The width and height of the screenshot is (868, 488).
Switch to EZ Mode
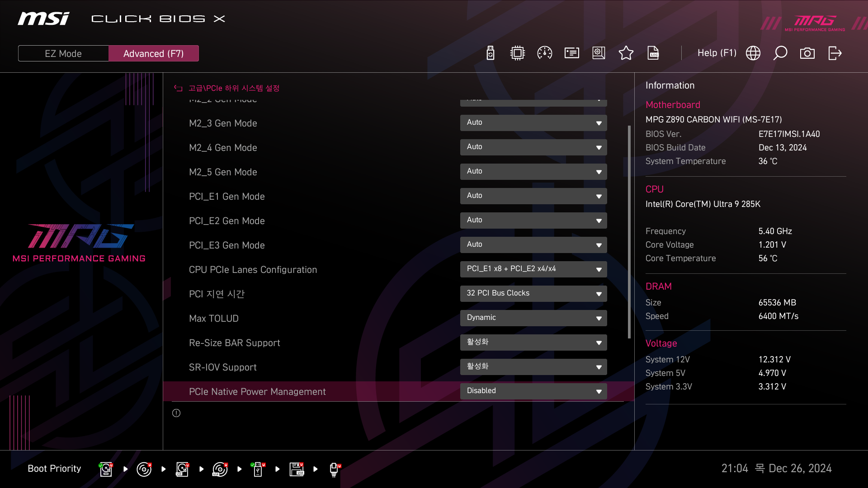[63, 53]
